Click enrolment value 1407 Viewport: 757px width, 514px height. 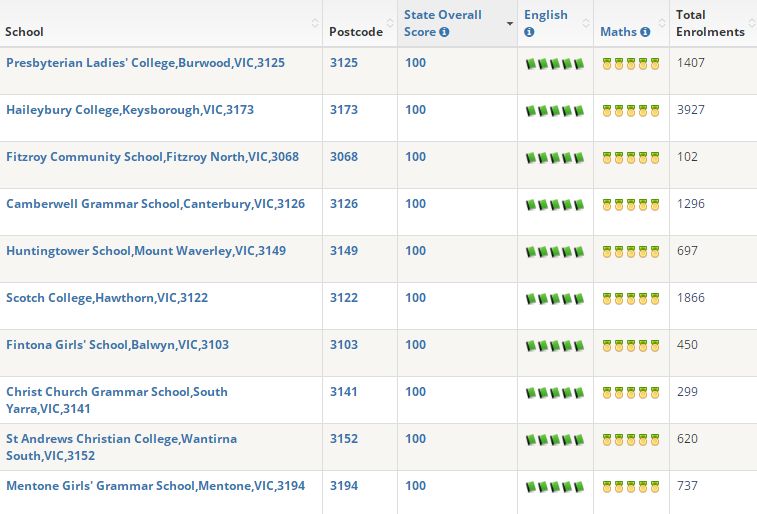point(690,63)
